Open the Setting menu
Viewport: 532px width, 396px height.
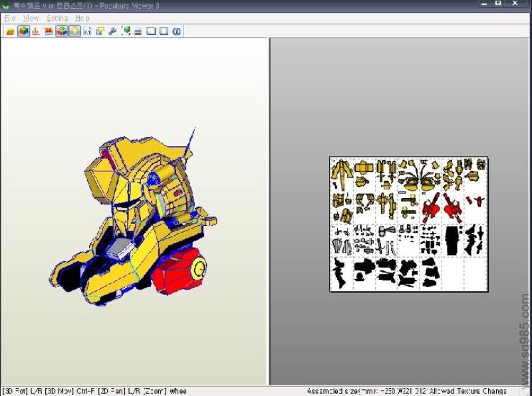click(x=57, y=18)
